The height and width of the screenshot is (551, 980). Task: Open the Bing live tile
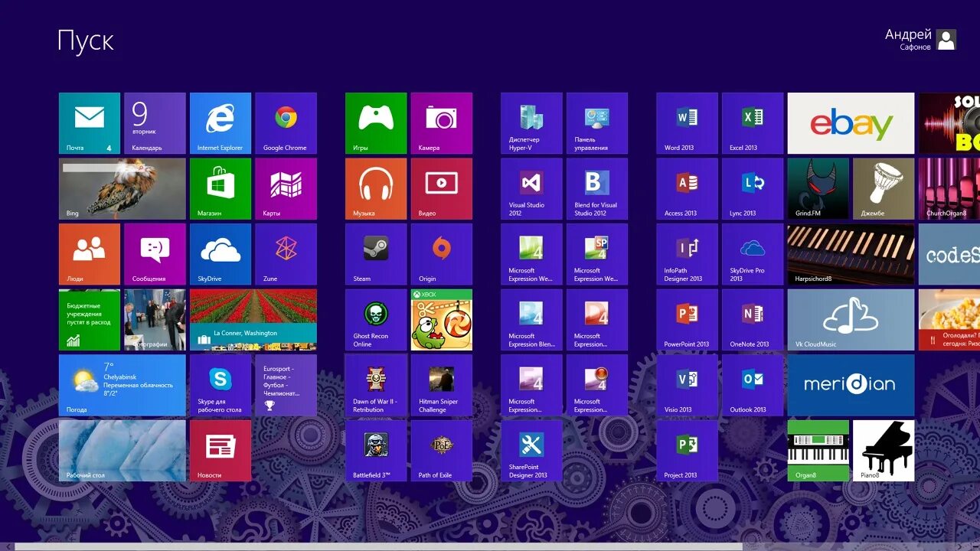[x=122, y=189]
